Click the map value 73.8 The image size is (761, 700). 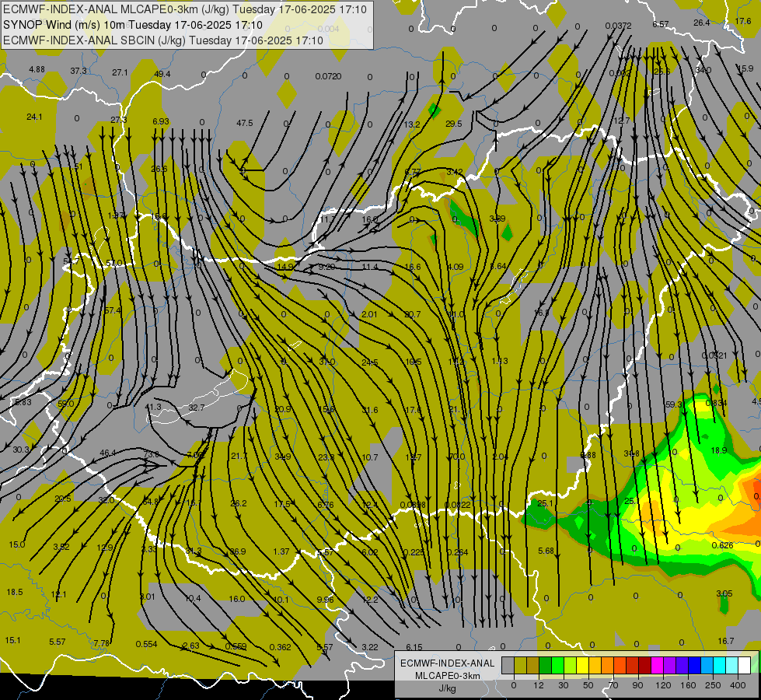click(x=152, y=454)
